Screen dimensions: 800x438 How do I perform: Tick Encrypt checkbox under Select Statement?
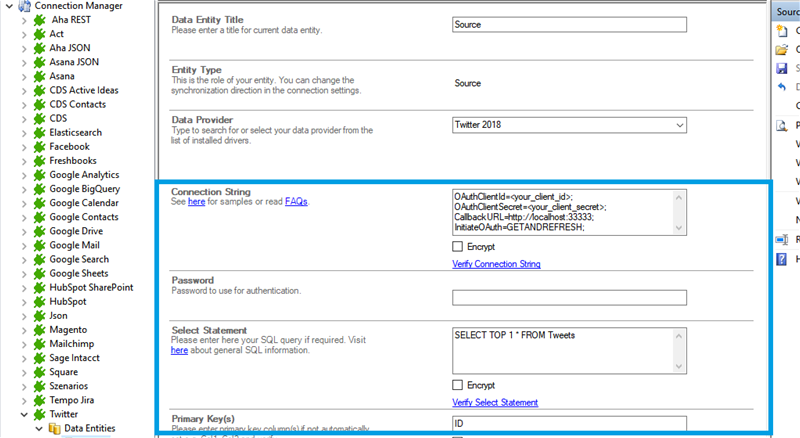[x=458, y=384]
